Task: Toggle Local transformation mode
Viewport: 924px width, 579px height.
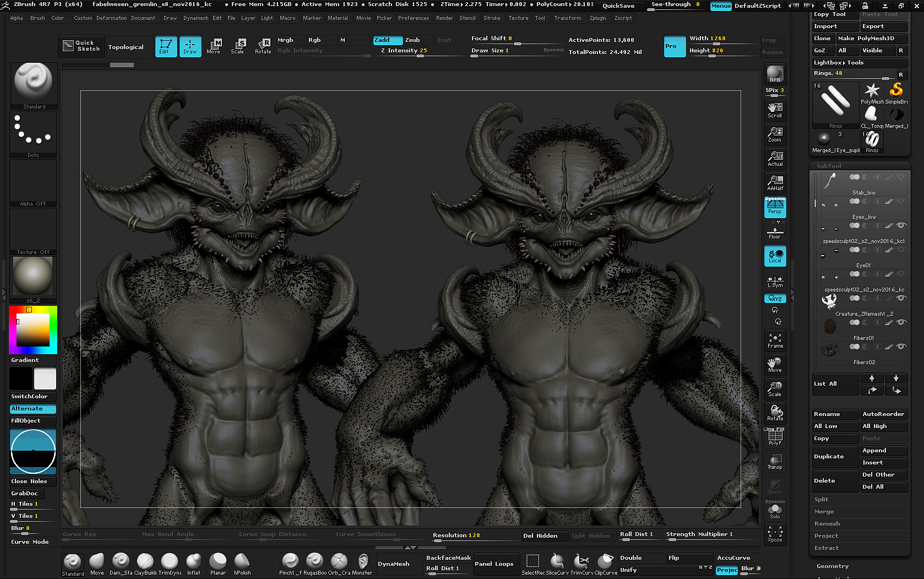Action: pyautogui.click(x=775, y=256)
